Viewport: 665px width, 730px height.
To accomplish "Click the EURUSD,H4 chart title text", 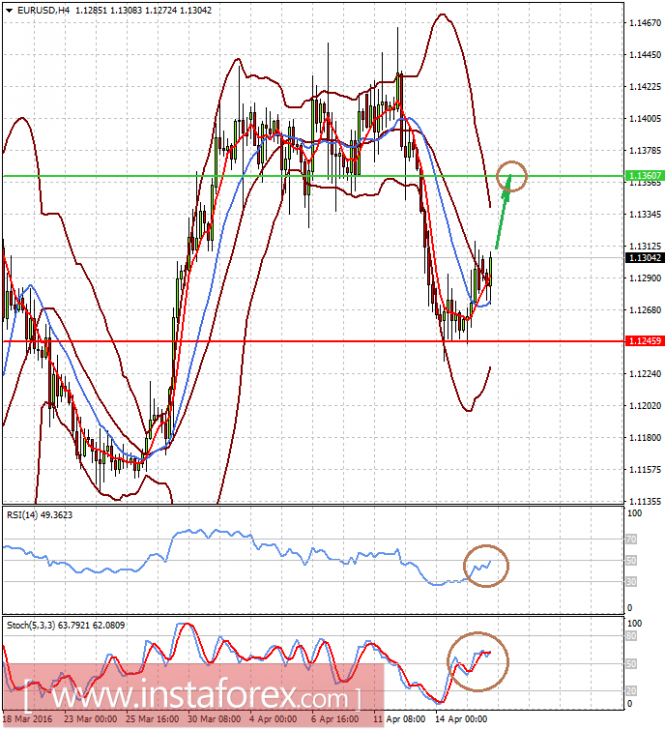I will (43, 10).
